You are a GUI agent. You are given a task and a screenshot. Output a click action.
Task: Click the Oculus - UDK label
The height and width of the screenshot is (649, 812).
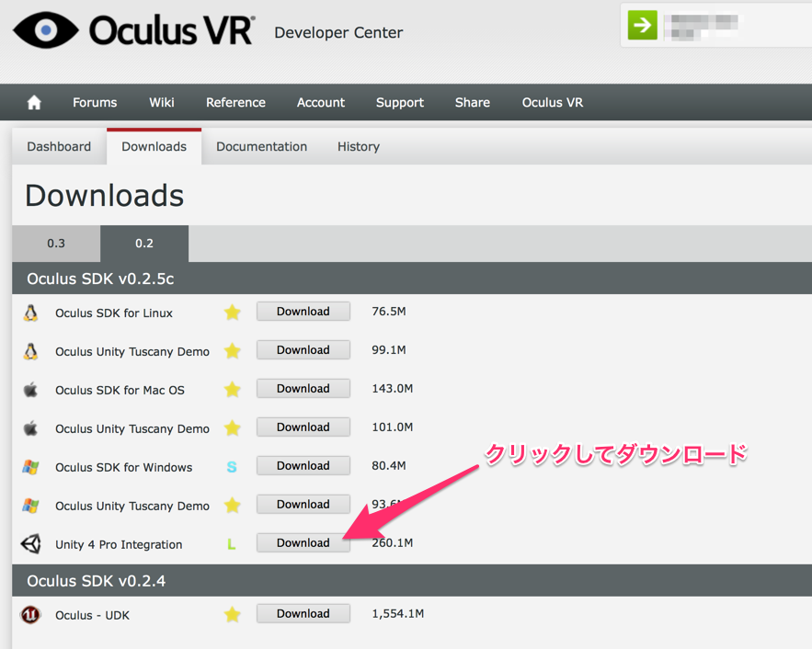pyautogui.click(x=92, y=615)
